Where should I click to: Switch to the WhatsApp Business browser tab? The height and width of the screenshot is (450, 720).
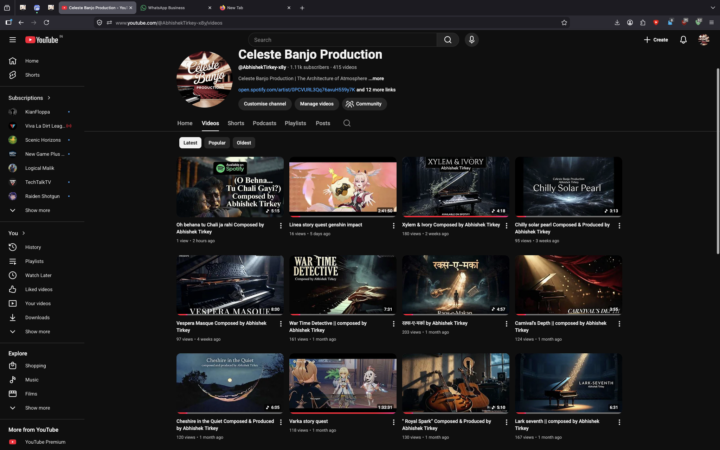pos(175,8)
